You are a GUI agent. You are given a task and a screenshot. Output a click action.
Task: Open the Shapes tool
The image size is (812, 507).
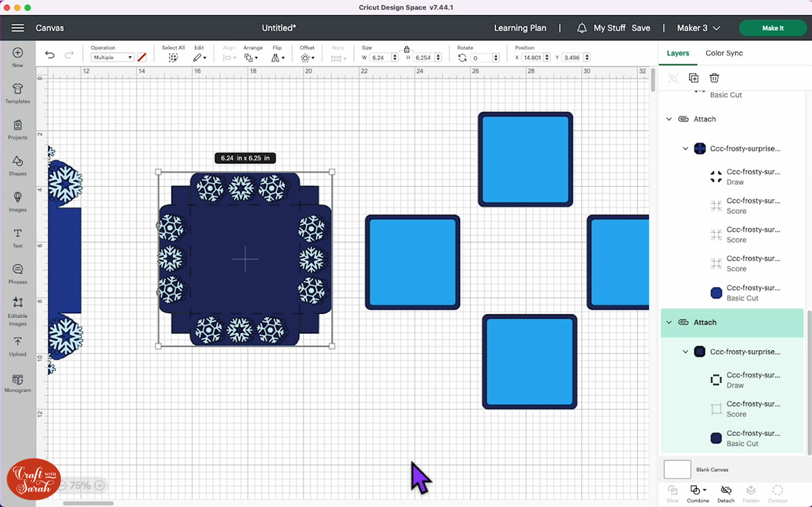pos(18,166)
